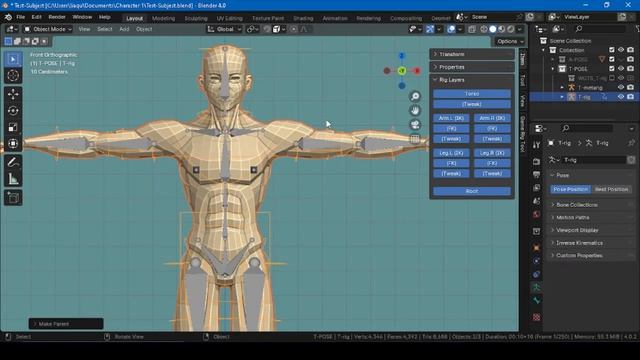
Task: Open the File menu
Action: coord(20,17)
